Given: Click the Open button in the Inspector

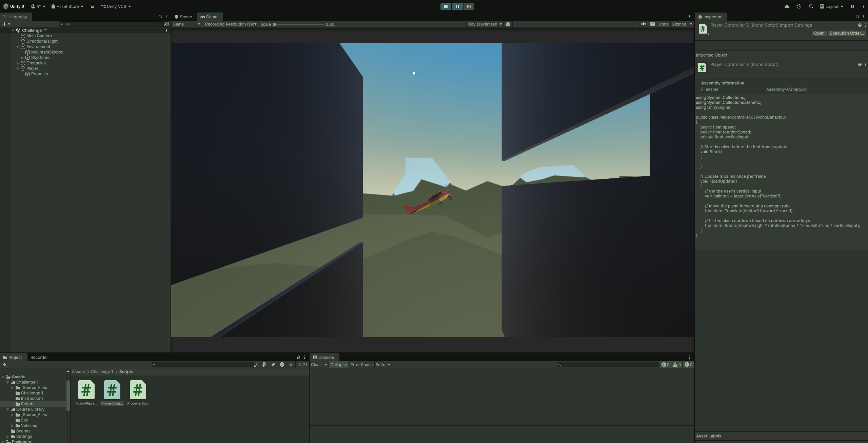Looking at the screenshot, I should pyautogui.click(x=819, y=33).
